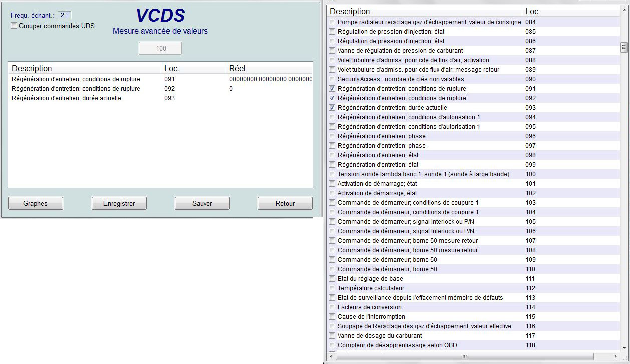The width and height of the screenshot is (630, 364).
Task: Select the row 'durée actuelle' 093 in left table
Action: tap(160, 98)
